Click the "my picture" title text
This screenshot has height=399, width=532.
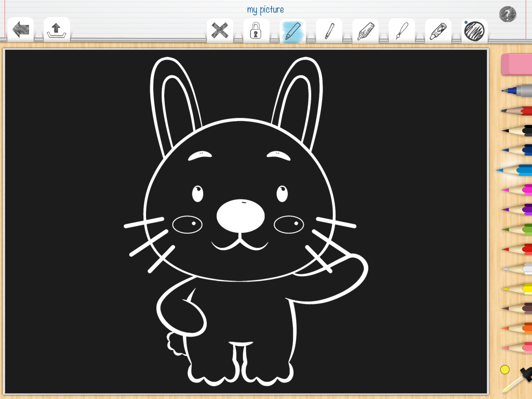(265, 9)
